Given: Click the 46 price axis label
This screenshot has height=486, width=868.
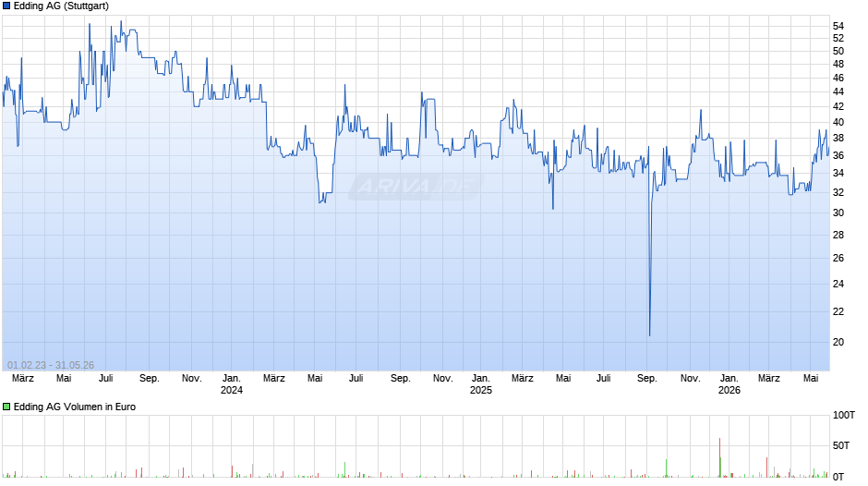Looking at the screenshot, I should click(838, 79).
